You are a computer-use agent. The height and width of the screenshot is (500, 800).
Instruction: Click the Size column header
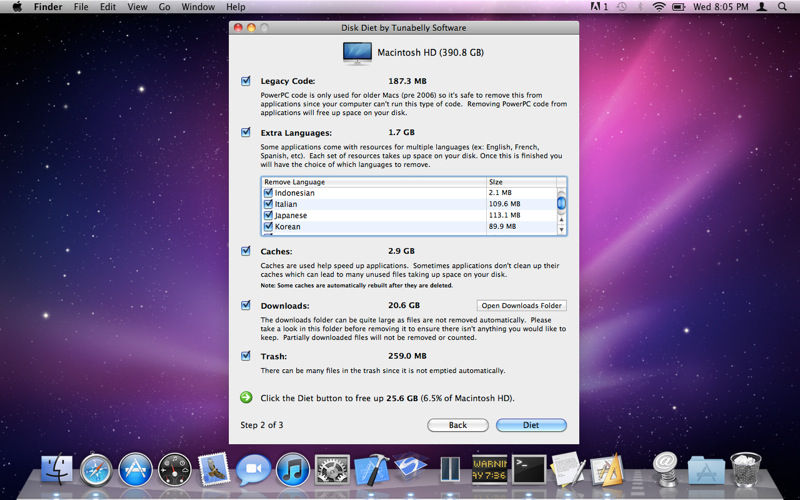[x=521, y=182]
